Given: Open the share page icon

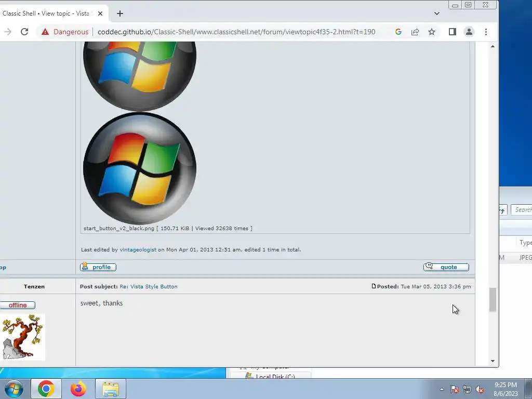Looking at the screenshot, I should coord(415,32).
